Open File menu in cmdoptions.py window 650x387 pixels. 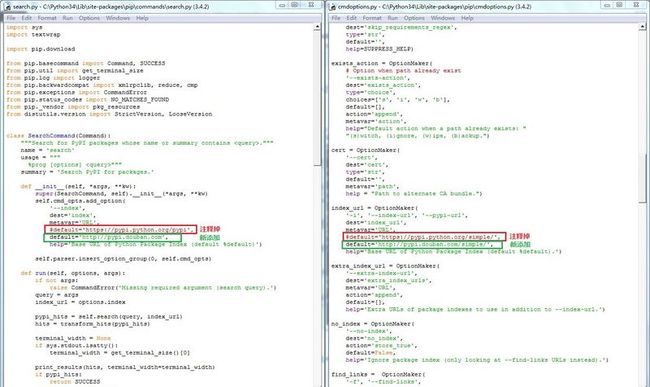[336, 18]
